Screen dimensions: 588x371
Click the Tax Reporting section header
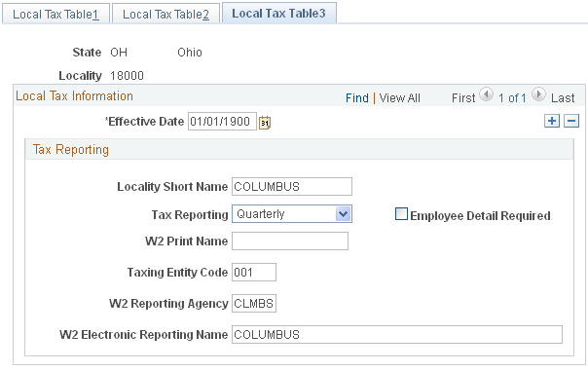click(x=71, y=149)
